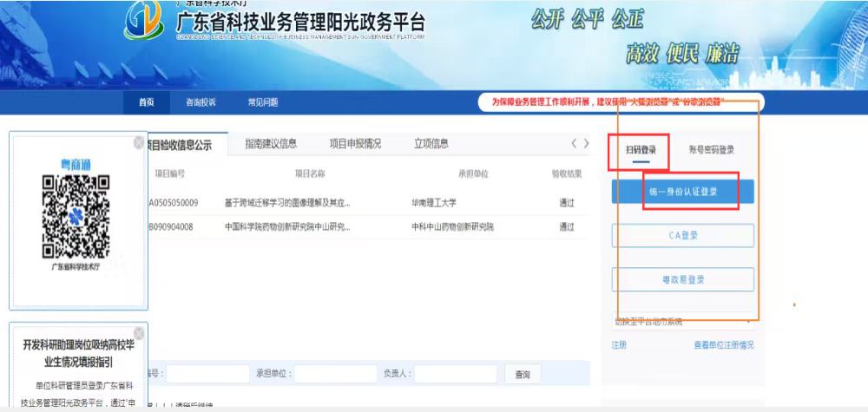Click the 项目编号 column header
868x412 pixels.
coord(169,174)
